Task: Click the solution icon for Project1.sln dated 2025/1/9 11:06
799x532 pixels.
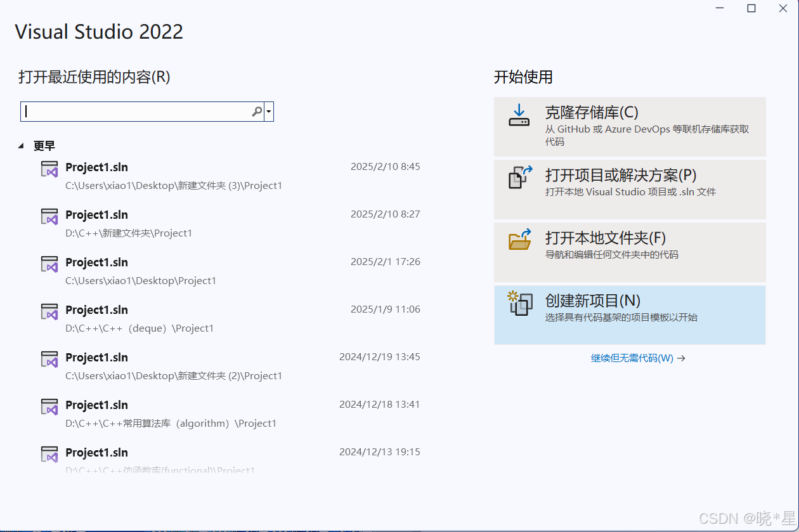Action: point(49,311)
